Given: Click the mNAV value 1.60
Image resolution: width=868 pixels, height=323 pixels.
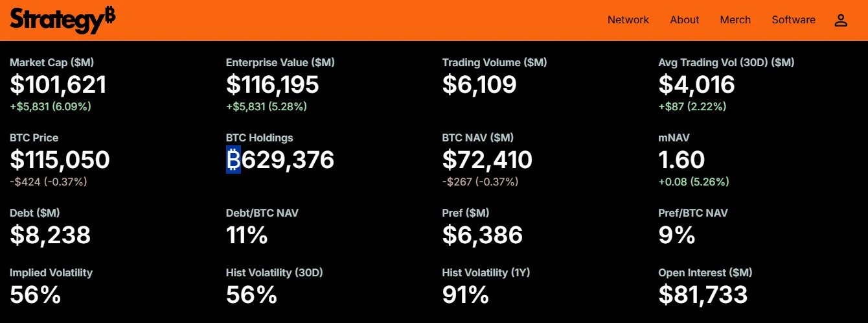Looking at the screenshot, I should click(x=681, y=160).
